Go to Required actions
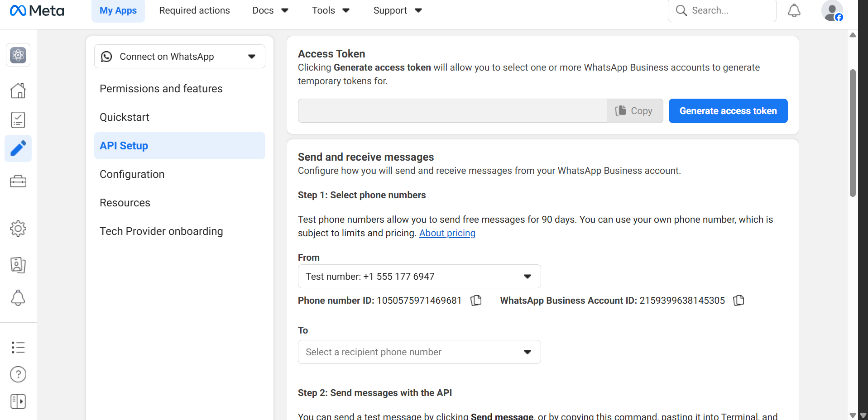The height and width of the screenshot is (420, 868). (195, 10)
